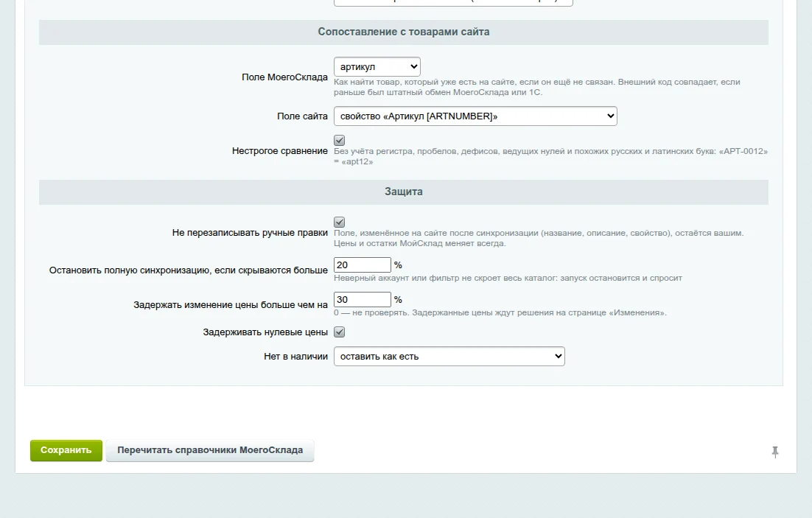Click the Защита section header

(403, 192)
